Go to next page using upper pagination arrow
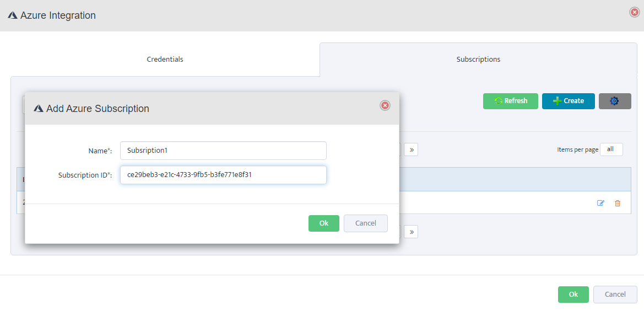The height and width of the screenshot is (310, 644). pos(411,149)
